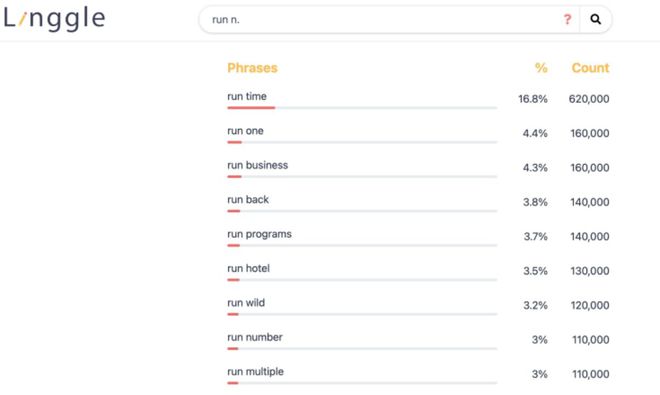This screenshot has height=395, width=660.
Task: Open the 'run programs' phrase entry
Action: click(259, 234)
